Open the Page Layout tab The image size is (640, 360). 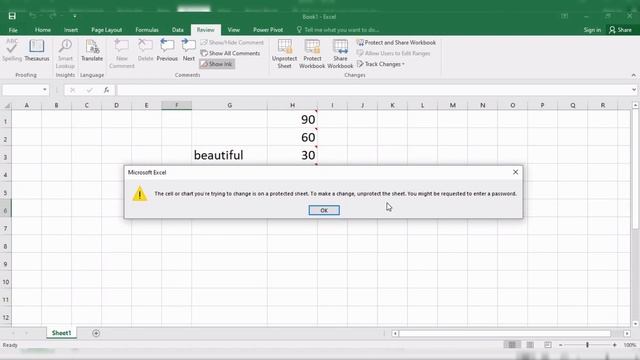click(107, 30)
